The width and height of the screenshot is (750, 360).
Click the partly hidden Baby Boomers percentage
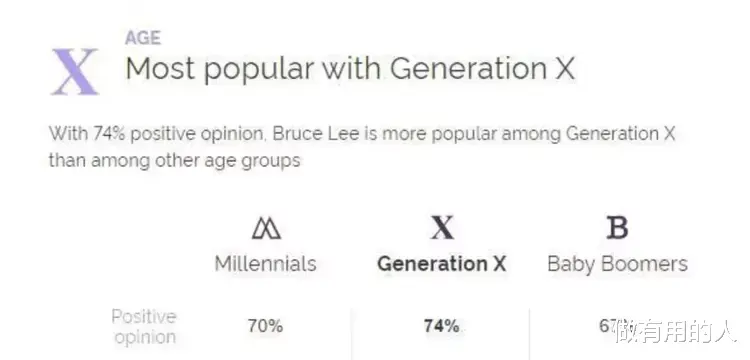click(609, 326)
